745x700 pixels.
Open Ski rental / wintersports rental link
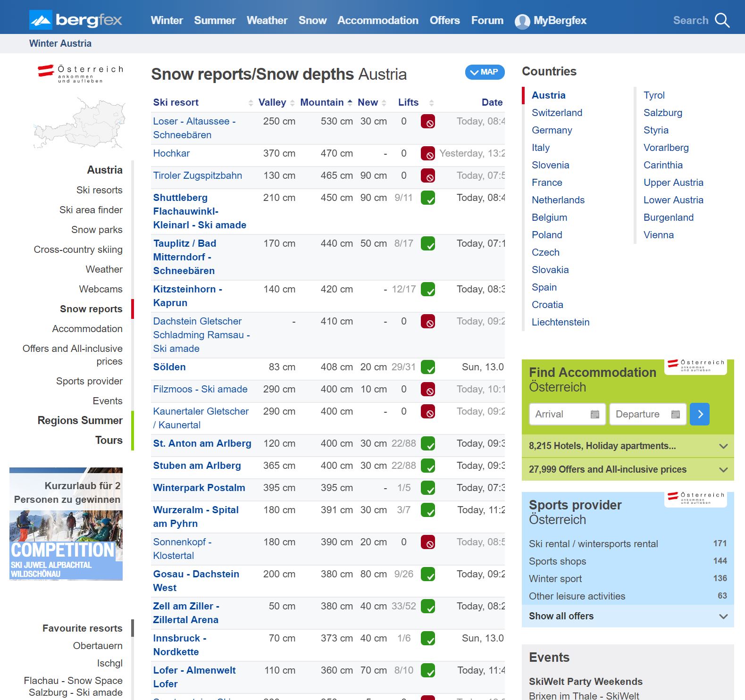[593, 544]
